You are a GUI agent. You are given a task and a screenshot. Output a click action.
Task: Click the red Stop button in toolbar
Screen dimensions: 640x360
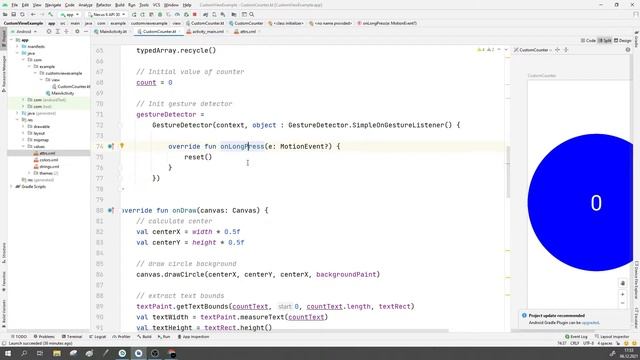[195, 14]
